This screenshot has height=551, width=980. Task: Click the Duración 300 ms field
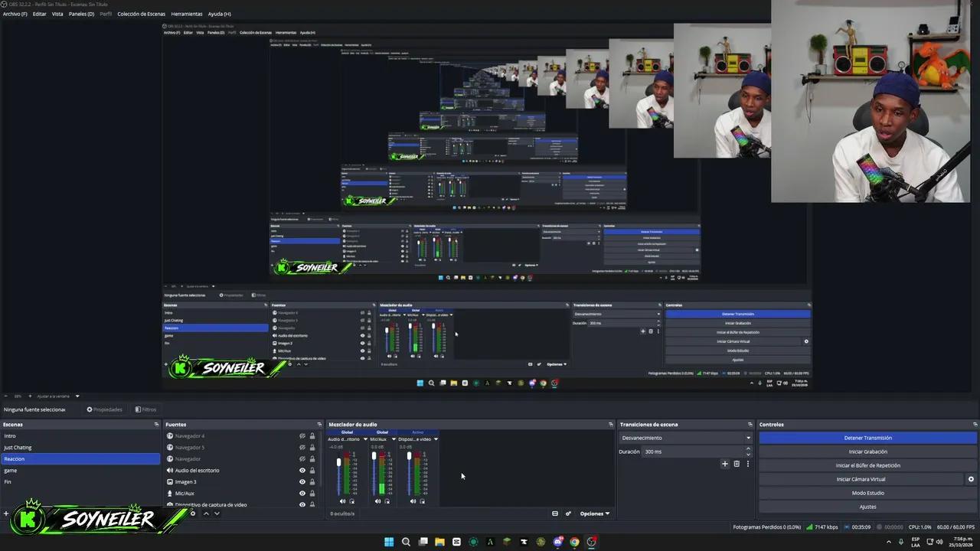tap(697, 452)
